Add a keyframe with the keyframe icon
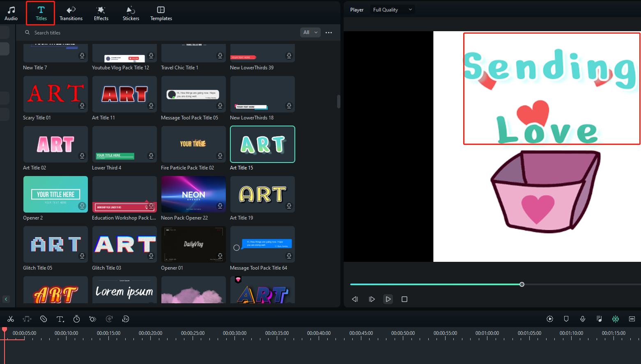641x364 pixels. (93, 319)
